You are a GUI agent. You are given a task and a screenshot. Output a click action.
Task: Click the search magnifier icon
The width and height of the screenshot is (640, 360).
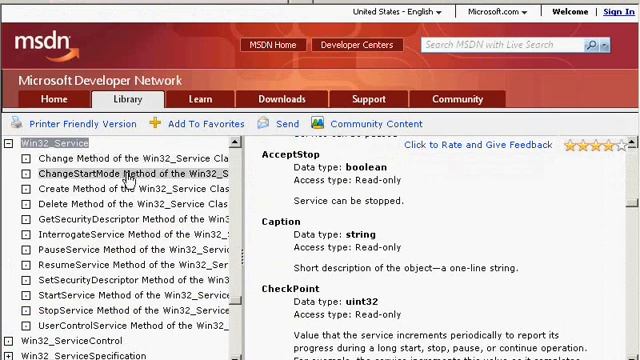(591, 45)
